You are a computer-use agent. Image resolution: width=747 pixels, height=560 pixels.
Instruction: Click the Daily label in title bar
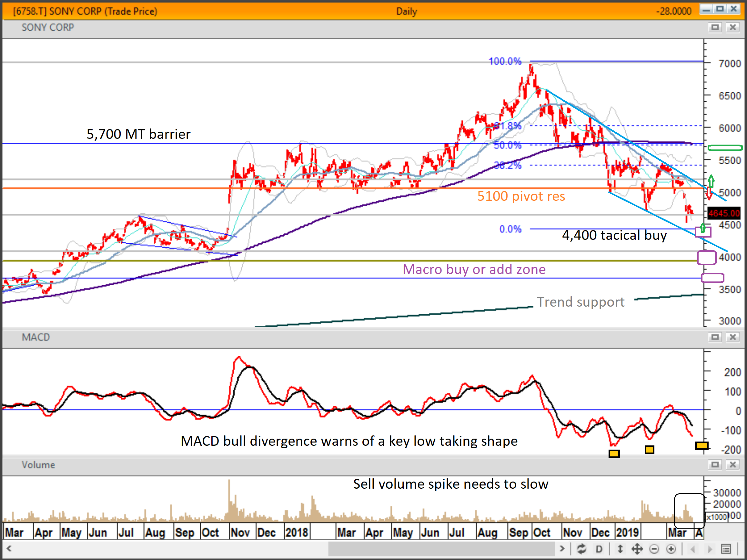tap(406, 12)
